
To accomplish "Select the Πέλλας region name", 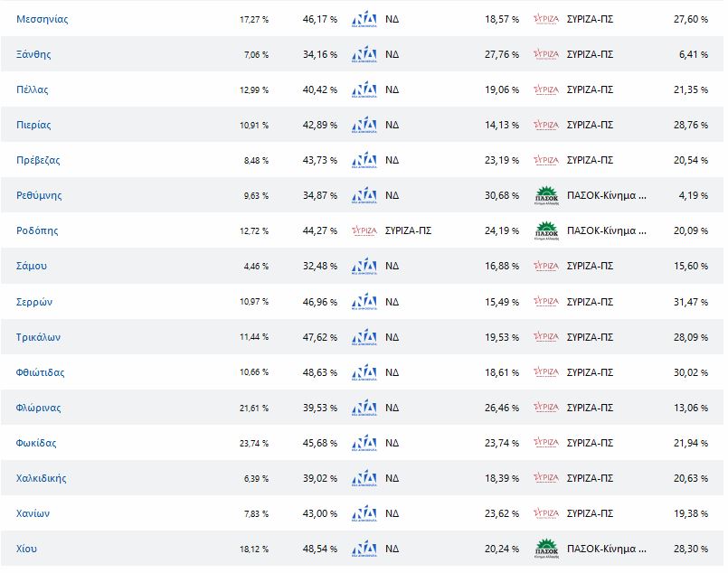I will click(33, 89).
